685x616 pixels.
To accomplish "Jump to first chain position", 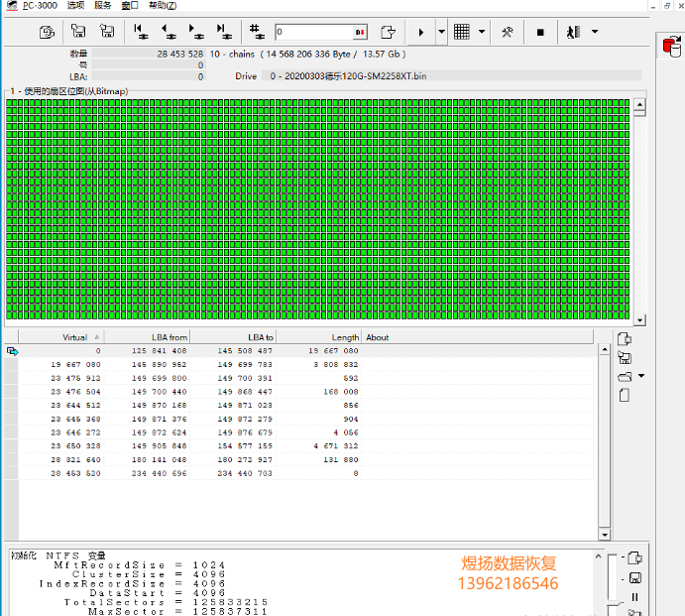I will click(x=141, y=32).
